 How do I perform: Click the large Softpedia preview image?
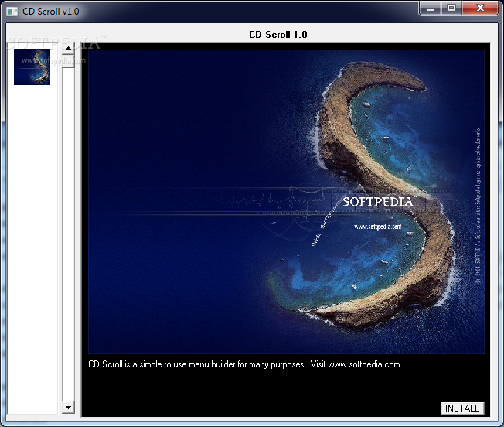pyautogui.click(x=286, y=202)
